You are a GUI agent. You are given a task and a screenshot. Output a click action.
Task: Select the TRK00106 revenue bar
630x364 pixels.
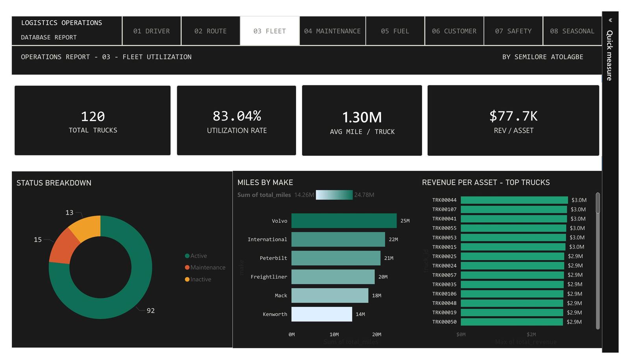512,294
